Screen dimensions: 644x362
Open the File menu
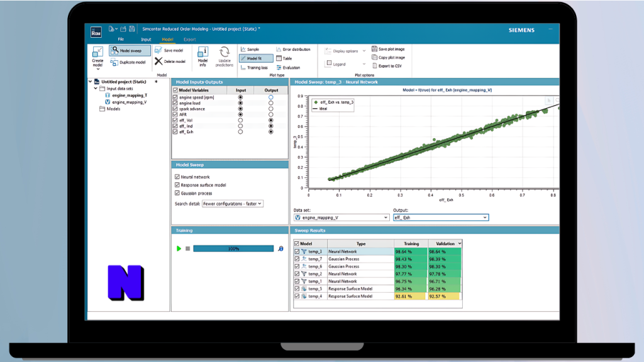click(121, 40)
